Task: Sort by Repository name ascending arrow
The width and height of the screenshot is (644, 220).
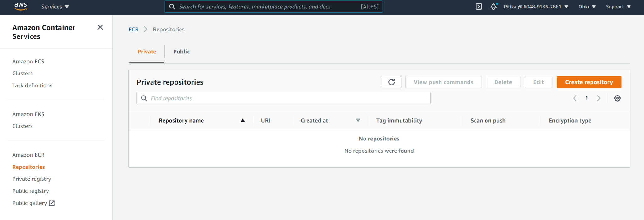Action: point(242,121)
